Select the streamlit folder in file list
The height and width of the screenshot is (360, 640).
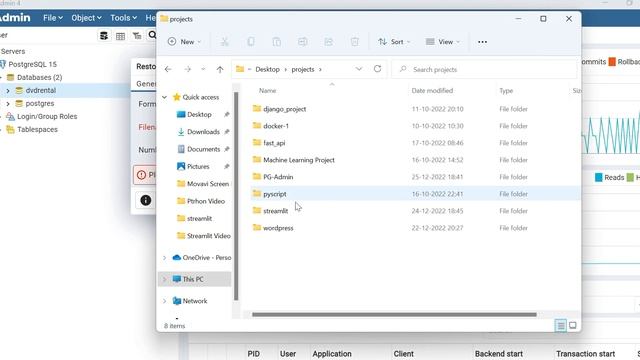(270, 211)
